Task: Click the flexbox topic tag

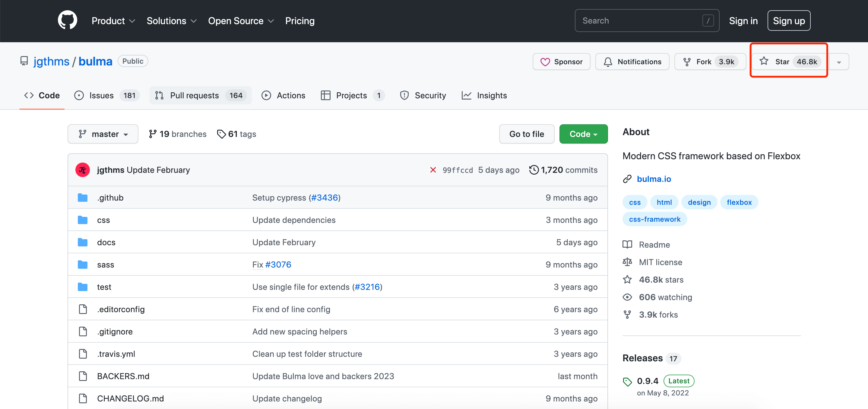Action: [x=739, y=202]
